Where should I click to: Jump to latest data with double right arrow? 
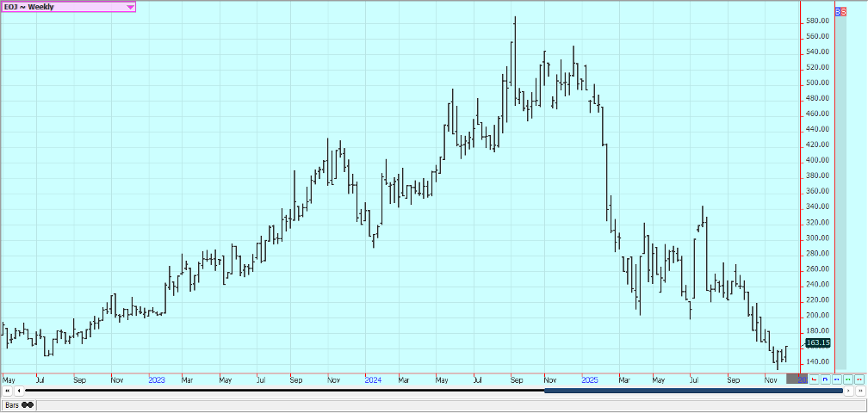pos(860,391)
